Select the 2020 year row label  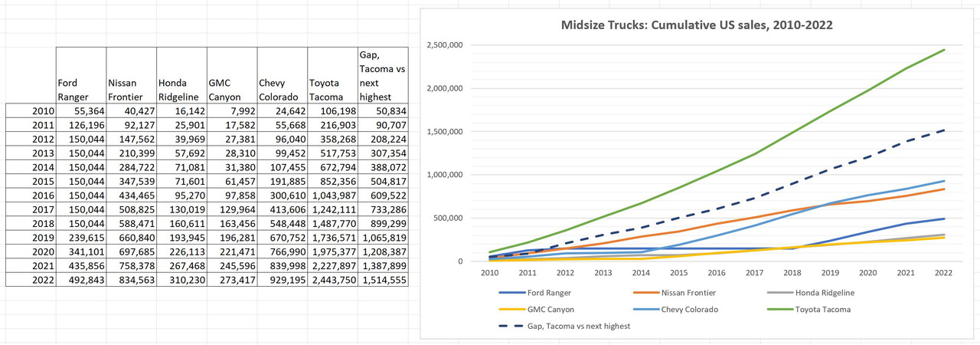coord(30,251)
